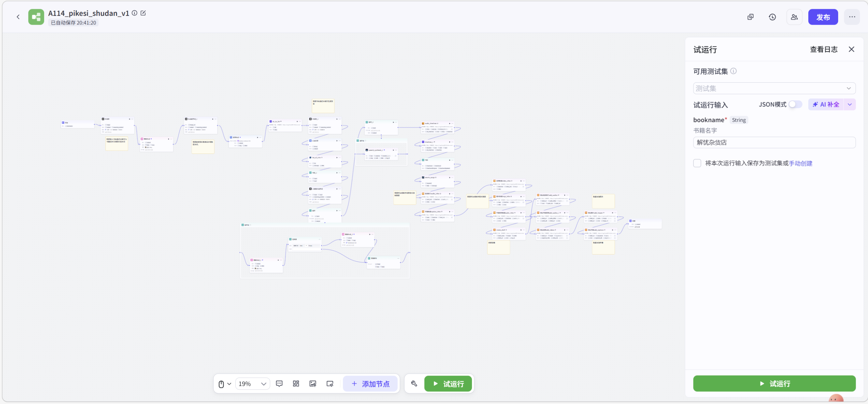Auto-arrange nodes with the grid layout icon

[296, 384]
